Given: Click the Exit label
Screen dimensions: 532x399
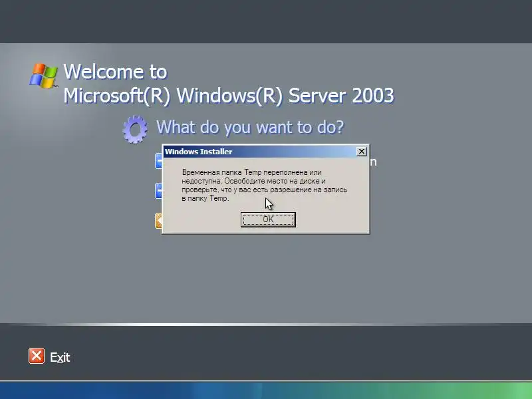Looking at the screenshot, I should [x=60, y=357].
